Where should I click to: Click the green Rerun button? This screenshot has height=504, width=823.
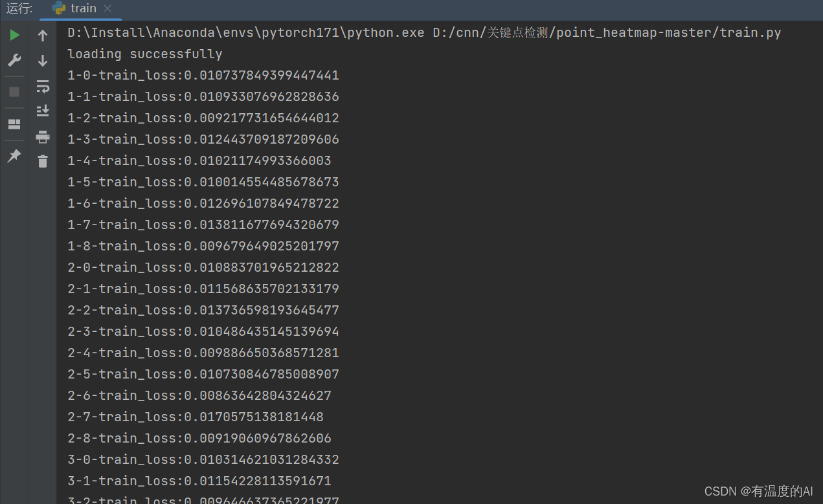(14, 35)
